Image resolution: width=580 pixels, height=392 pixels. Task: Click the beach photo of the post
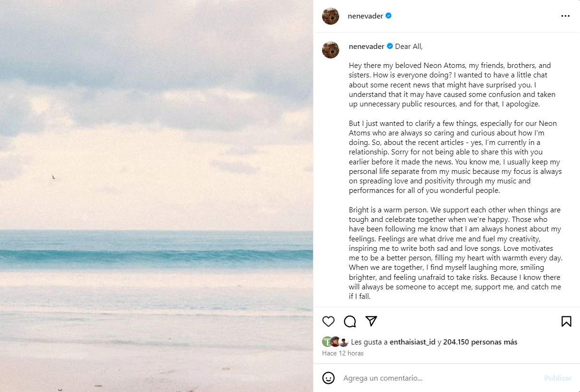(157, 196)
